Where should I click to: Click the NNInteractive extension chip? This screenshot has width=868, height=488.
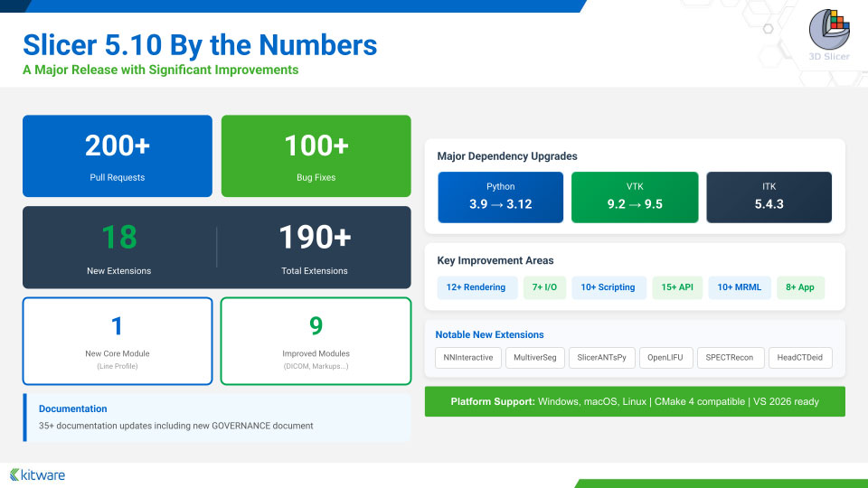point(468,357)
